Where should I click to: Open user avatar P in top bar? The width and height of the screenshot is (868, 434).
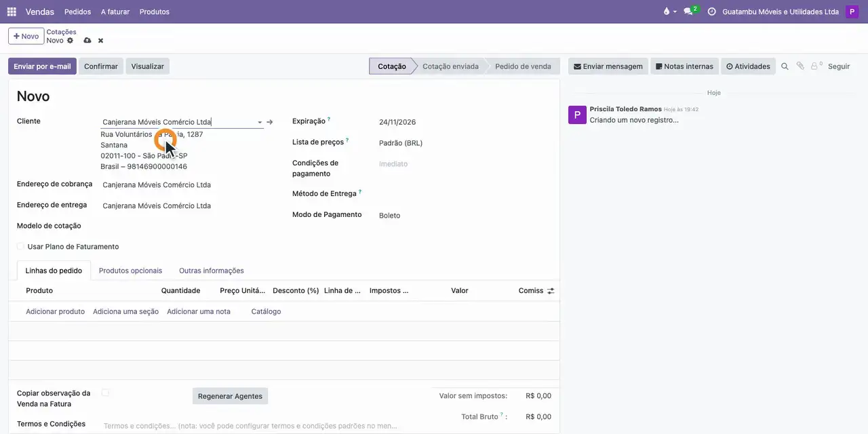(852, 12)
